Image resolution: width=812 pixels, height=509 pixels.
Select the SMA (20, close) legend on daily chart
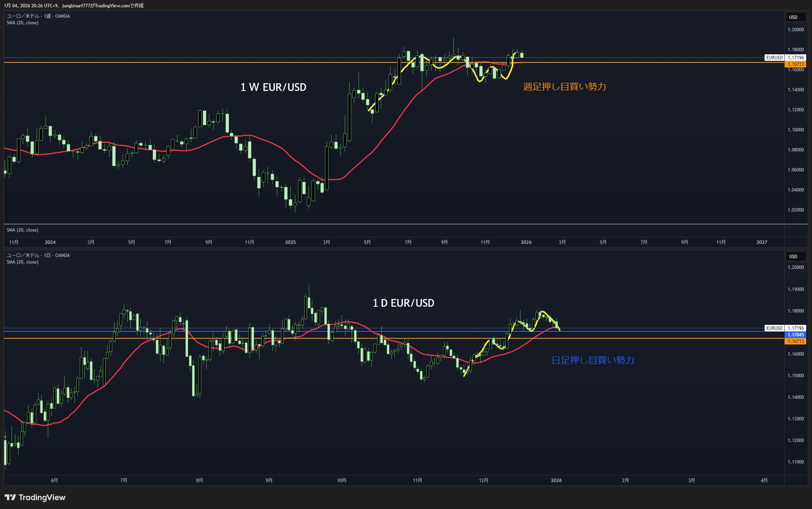pos(22,262)
